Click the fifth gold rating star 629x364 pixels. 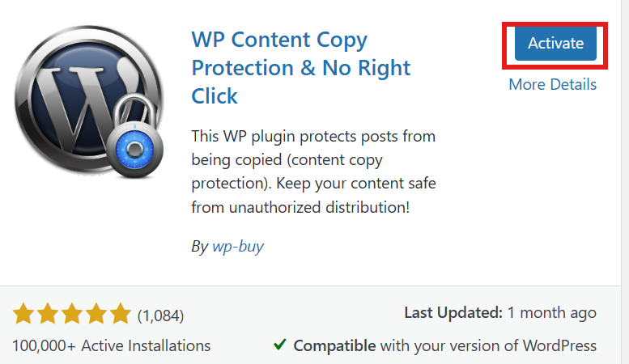pos(121,314)
